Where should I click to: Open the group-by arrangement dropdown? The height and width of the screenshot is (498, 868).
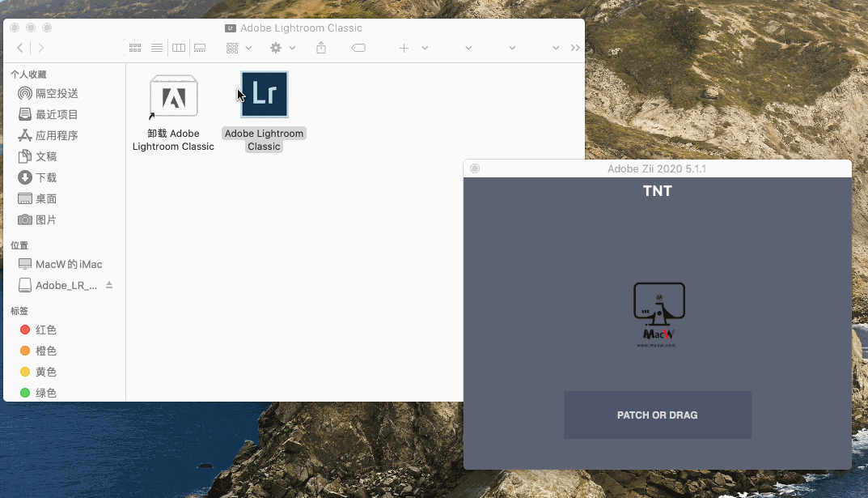[x=239, y=49]
